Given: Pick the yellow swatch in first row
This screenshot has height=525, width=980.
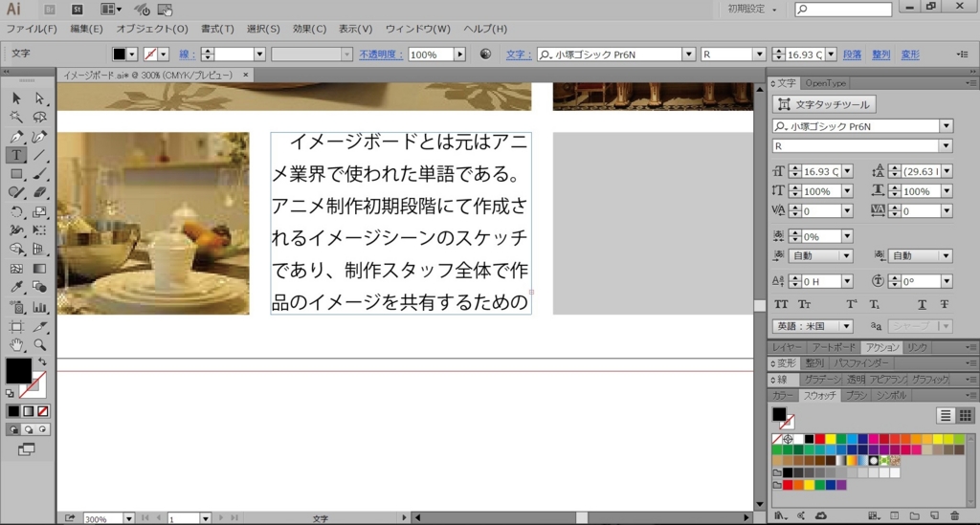Looking at the screenshot, I should 831,439.
